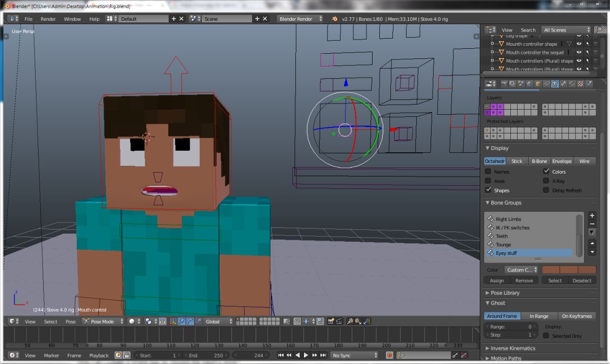Image resolution: width=610 pixels, height=364 pixels.
Task: Check Selected Only under Ghost
Action: click(x=546, y=336)
